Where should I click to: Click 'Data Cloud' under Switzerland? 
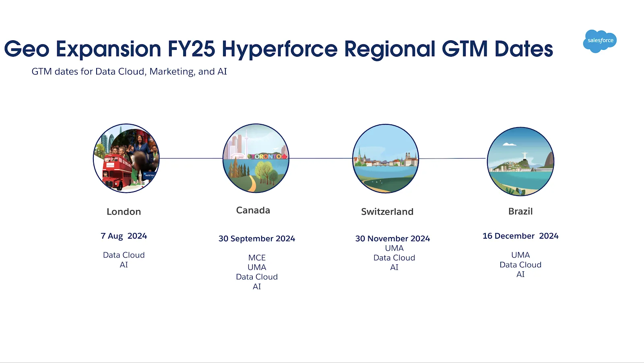394,258
